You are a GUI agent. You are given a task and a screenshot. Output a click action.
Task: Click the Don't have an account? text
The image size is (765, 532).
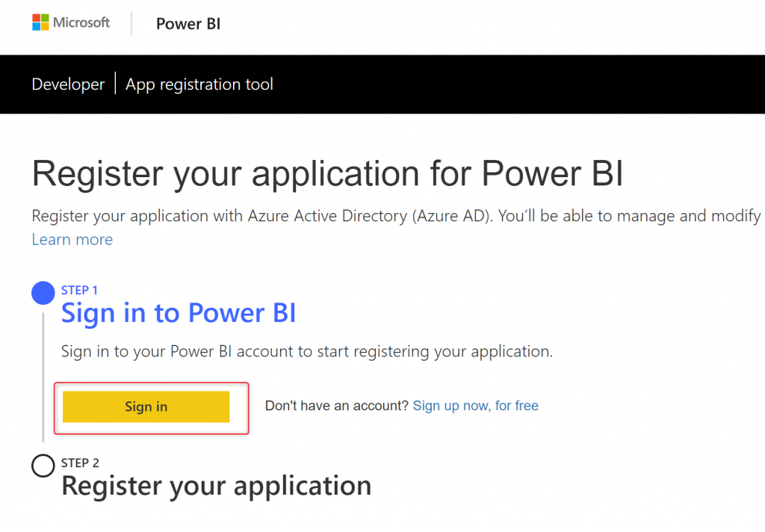(x=337, y=406)
